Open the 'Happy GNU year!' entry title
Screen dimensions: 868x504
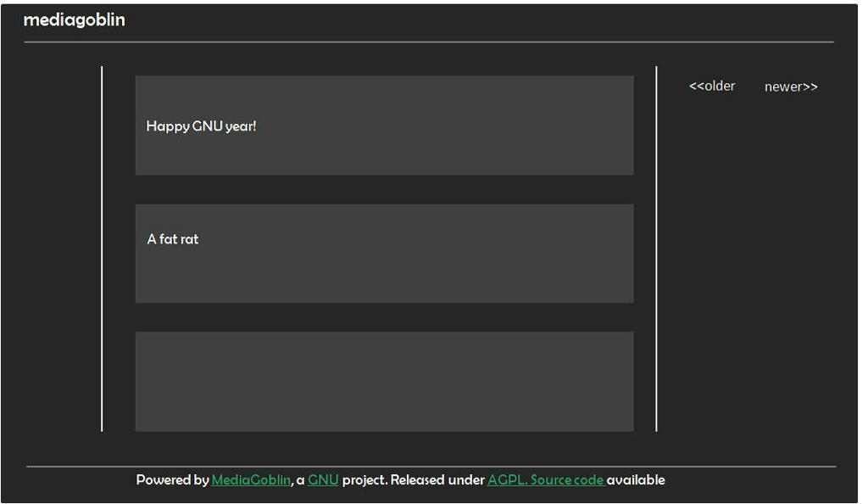point(201,126)
